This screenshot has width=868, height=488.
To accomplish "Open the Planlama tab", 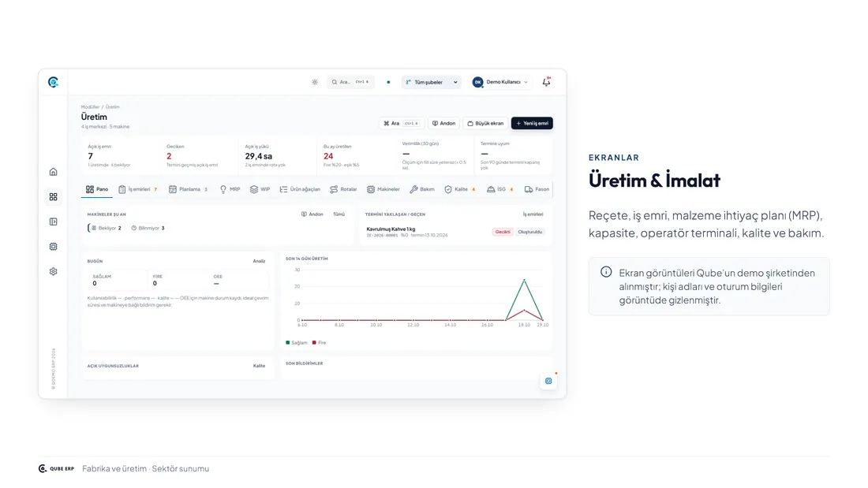I will click(x=189, y=189).
